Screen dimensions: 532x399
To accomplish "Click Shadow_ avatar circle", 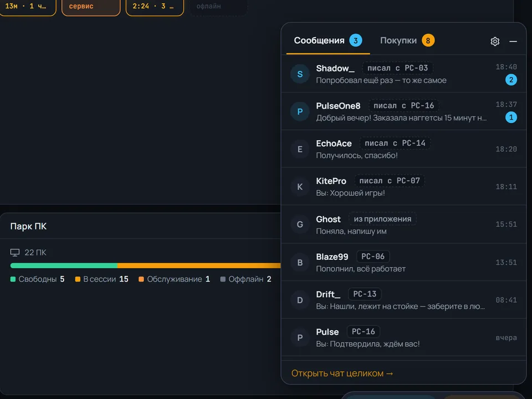I will point(300,74).
